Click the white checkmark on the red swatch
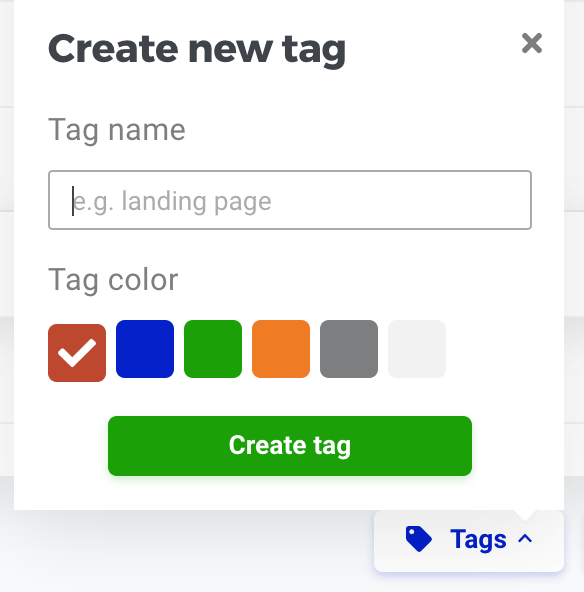This screenshot has width=584, height=592. coord(77,353)
